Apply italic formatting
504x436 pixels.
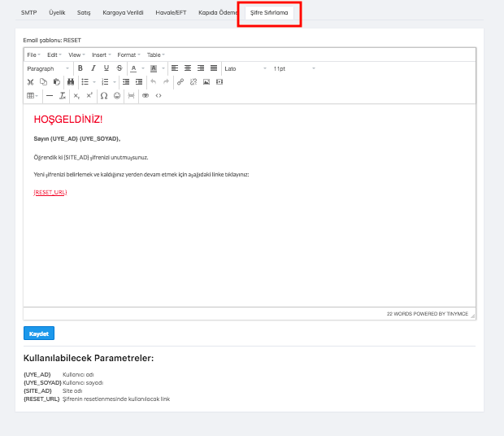point(93,68)
